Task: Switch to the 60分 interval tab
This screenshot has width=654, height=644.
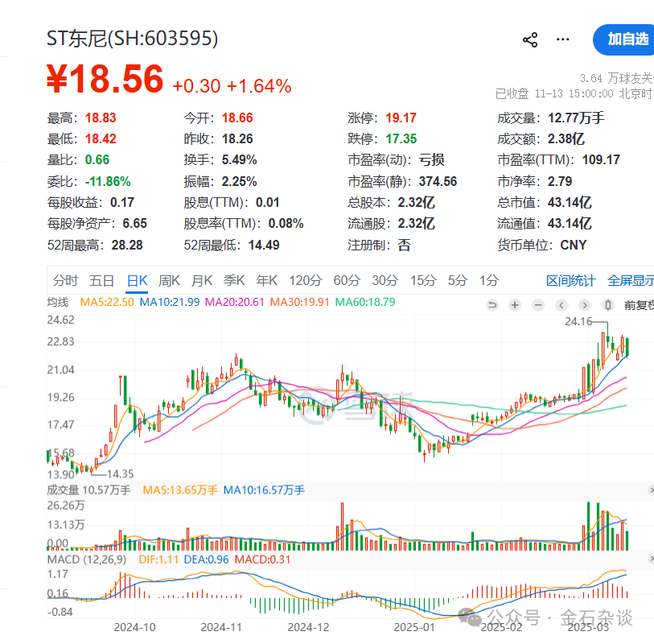Action: point(347,280)
